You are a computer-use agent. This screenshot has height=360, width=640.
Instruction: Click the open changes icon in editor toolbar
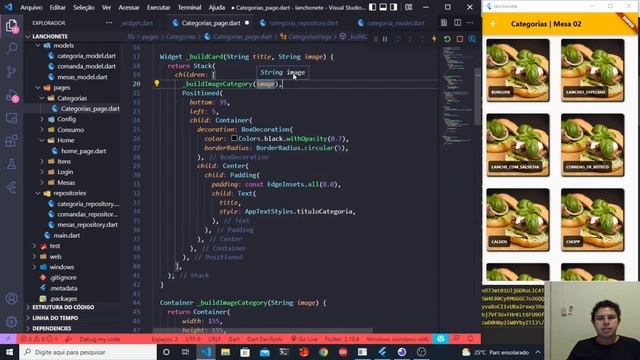(x=444, y=23)
